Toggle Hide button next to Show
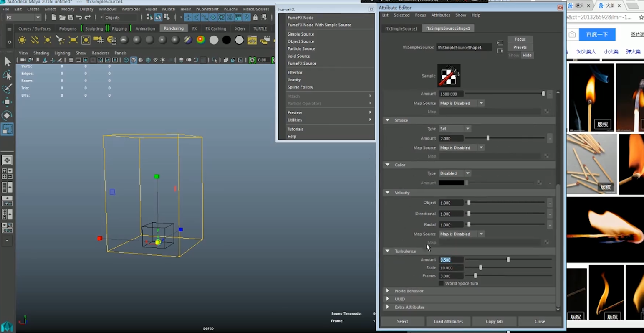644x333 pixels. pos(527,55)
